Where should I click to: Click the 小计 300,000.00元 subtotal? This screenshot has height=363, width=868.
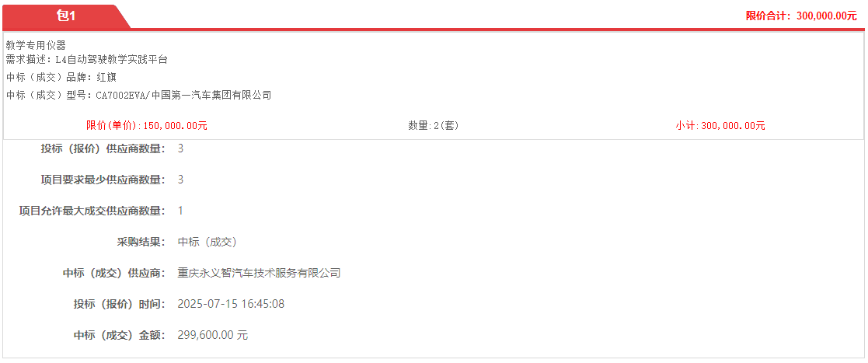(720, 126)
